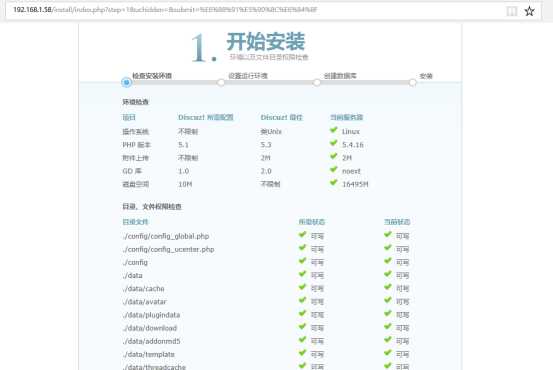Click current-status check for ./data/plugindata
Viewport: 553px width, 370px height.
(x=388, y=313)
